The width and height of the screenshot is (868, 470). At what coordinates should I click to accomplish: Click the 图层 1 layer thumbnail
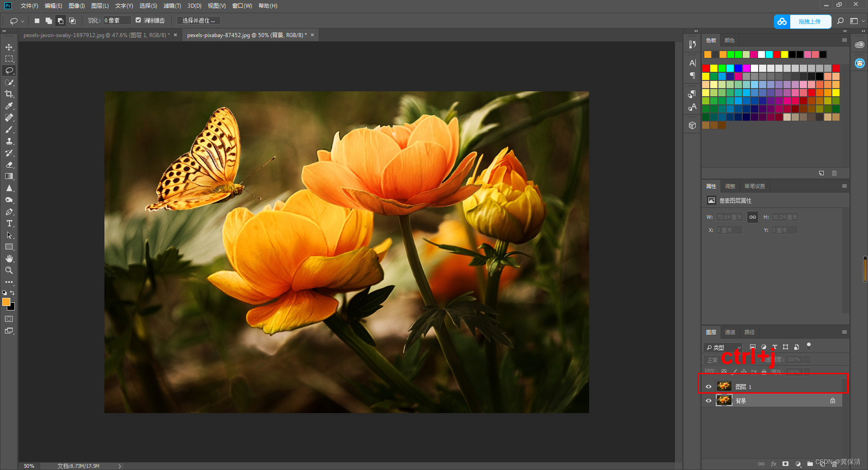(724, 386)
